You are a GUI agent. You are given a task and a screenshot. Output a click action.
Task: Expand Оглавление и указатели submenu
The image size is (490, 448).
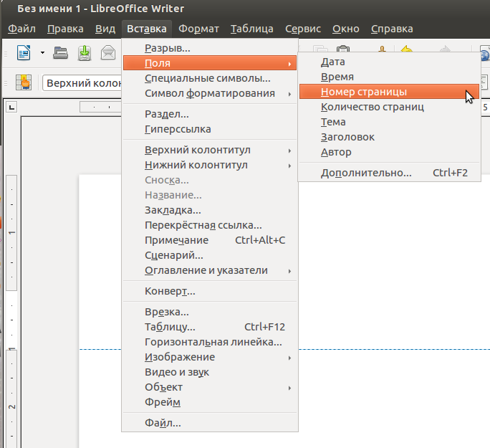tap(210, 270)
